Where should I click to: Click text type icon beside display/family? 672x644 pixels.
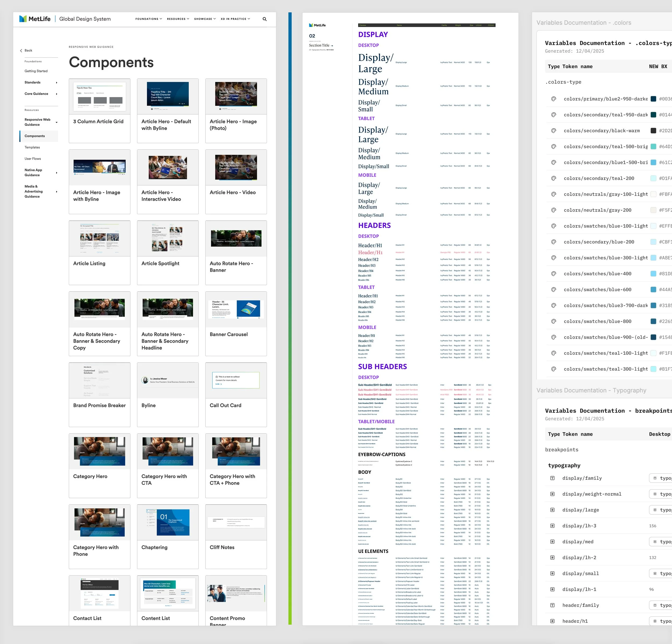[552, 478]
